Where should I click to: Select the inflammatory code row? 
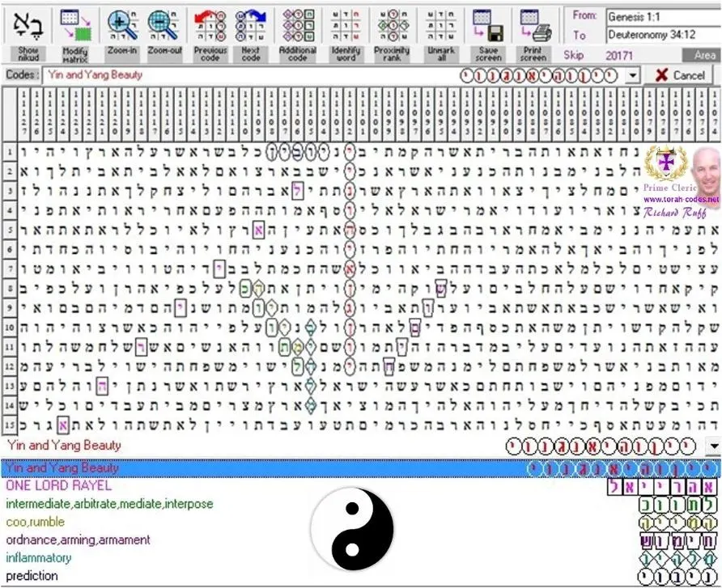(x=360, y=557)
